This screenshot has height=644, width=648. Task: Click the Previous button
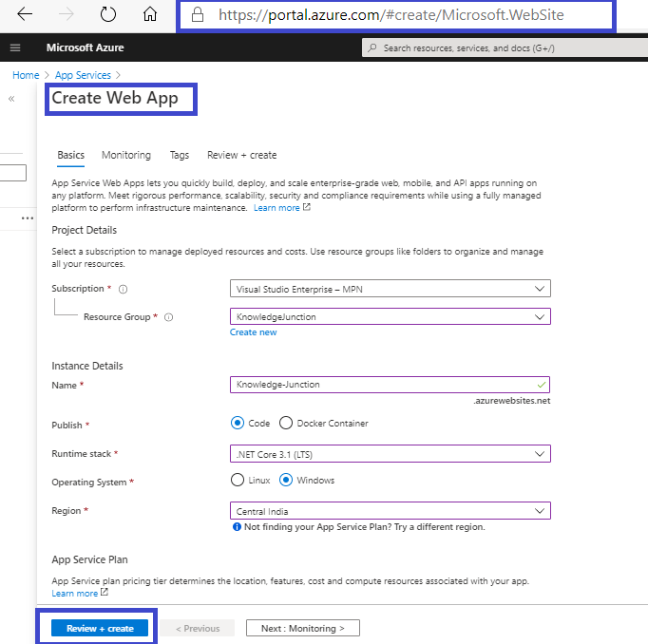(198, 628)
